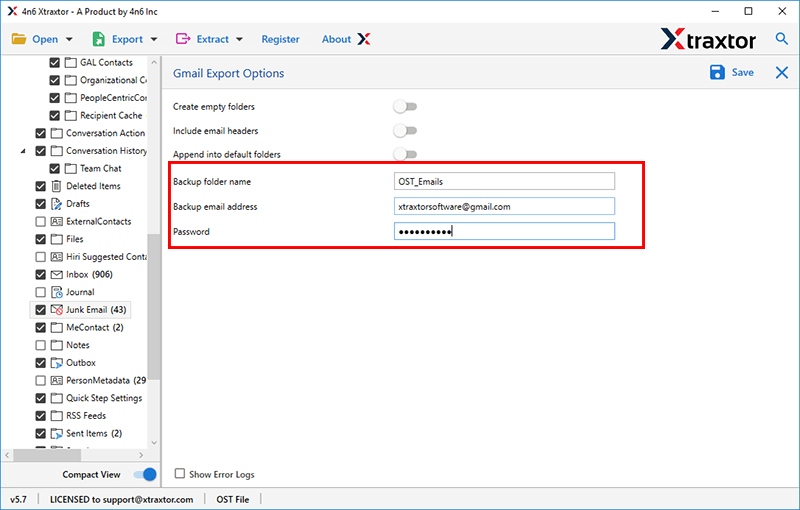Screen dimensions: 800x510
Task: Click the Password input field
Action: [x=504, y=232]
